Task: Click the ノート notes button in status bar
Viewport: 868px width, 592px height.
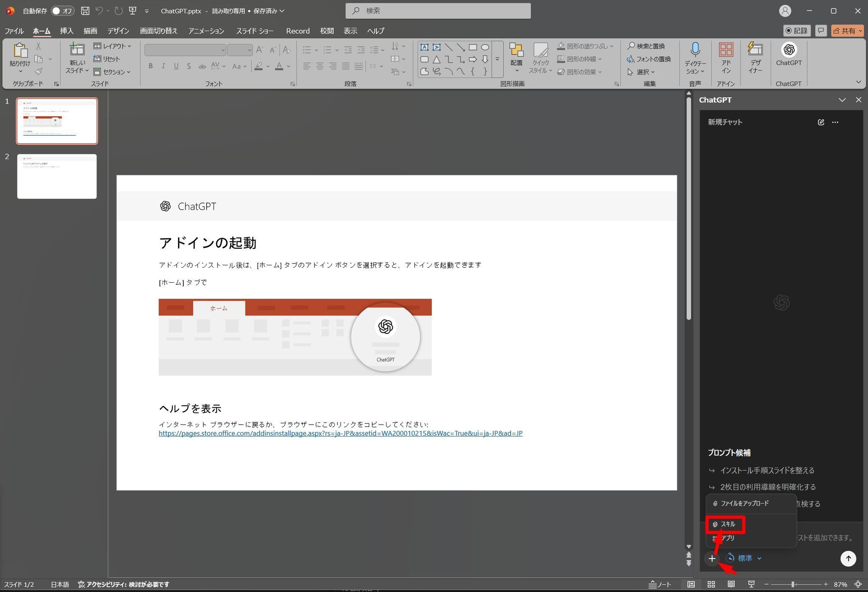Action: point(659,584)
